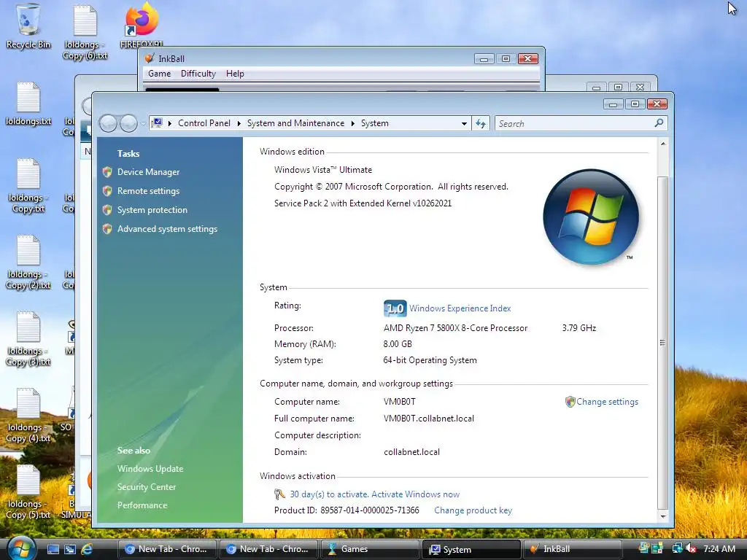Viewport: 747px width, 560px height.
Task: Select the Recycle Bin desktop icon
Action: point(28,26)
